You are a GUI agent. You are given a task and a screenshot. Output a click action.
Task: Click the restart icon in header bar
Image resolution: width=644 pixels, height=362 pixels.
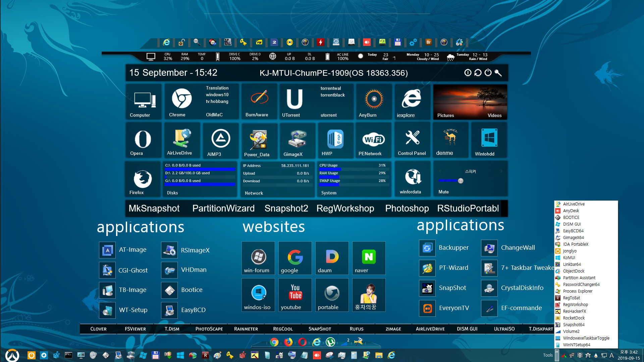(478, 73)
